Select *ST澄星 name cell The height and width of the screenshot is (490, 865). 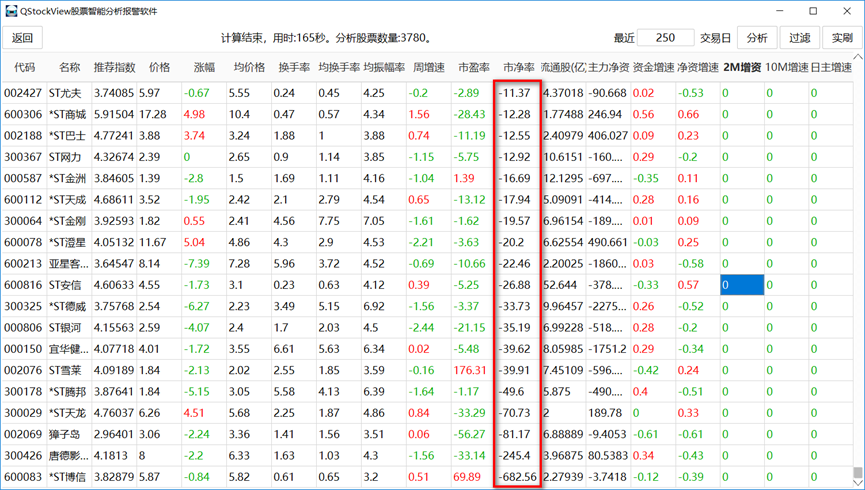70,242
